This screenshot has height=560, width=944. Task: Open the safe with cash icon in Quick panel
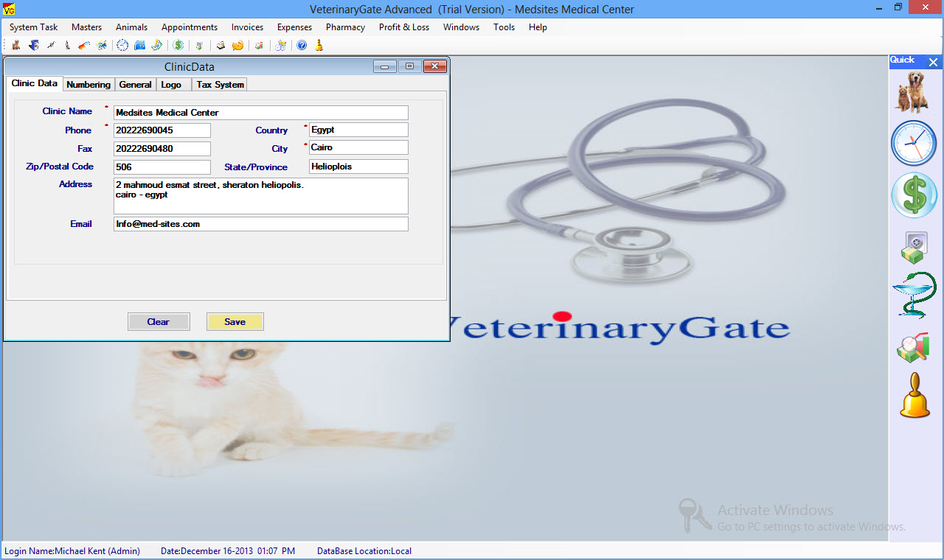pos(913,248)
